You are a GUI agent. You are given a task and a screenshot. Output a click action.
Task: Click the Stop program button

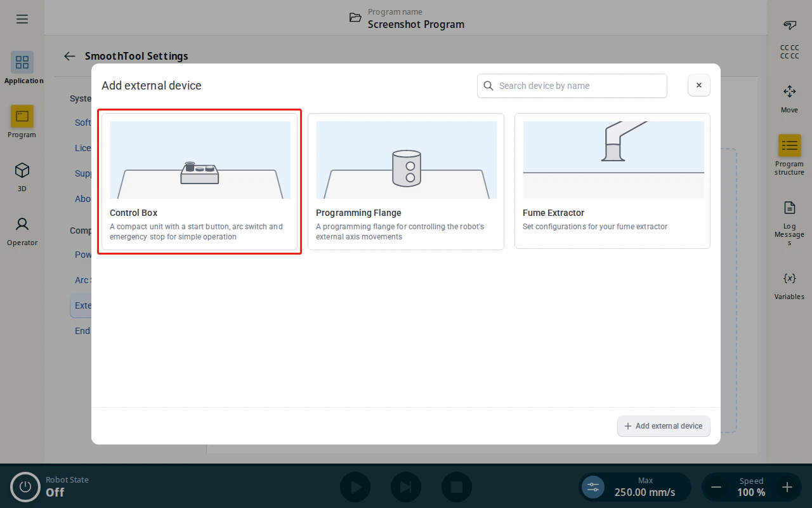click(x=457, y=487)
